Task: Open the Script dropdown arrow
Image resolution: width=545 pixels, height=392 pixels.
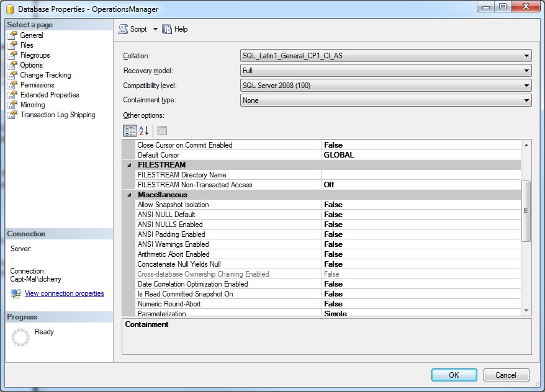Action: 155,29
